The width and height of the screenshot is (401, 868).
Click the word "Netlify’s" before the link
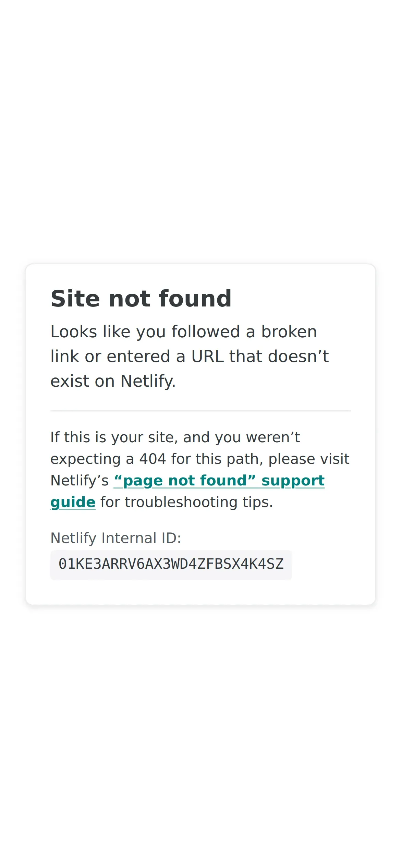[x=80, y=481]
